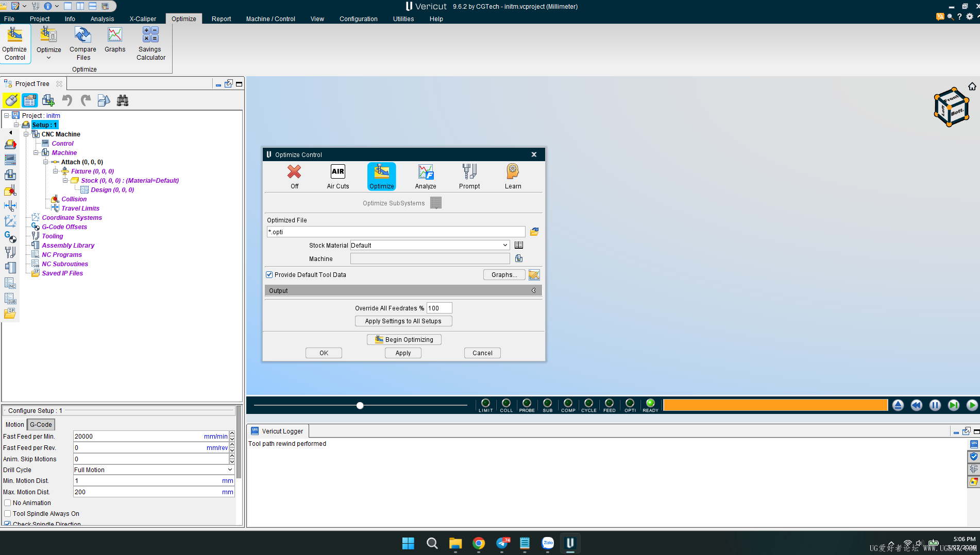The width and height of the screenshot is (980, 555).
Task: Cancel the Optimize Control dialog
Action: [x=482, y=353]
